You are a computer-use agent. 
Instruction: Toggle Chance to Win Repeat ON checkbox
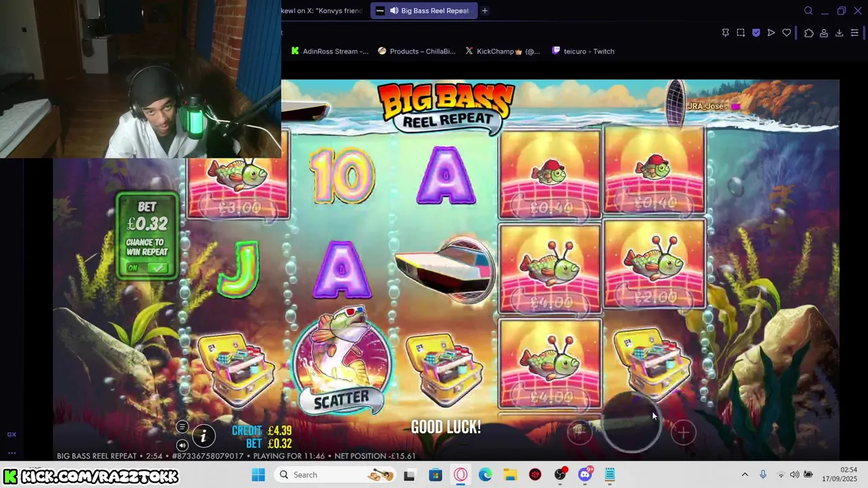148,268
